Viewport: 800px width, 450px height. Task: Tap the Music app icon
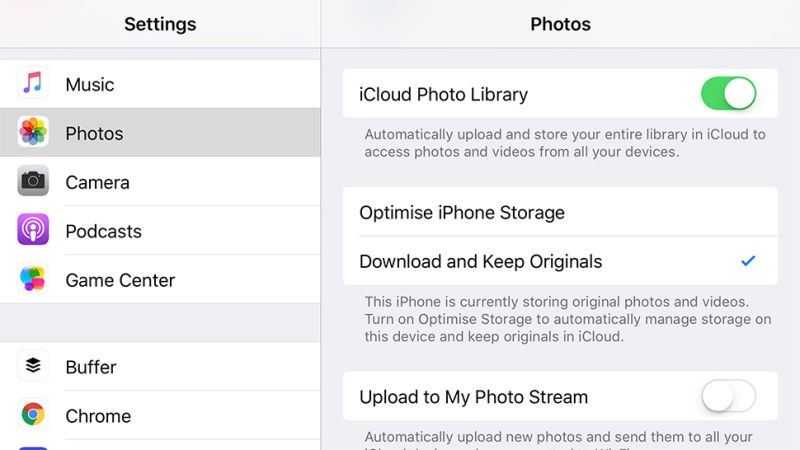(33, 84)
